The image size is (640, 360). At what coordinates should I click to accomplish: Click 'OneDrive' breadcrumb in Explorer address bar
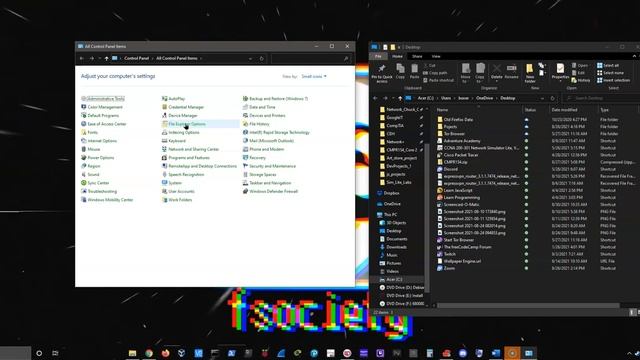[x=484, y=98]
